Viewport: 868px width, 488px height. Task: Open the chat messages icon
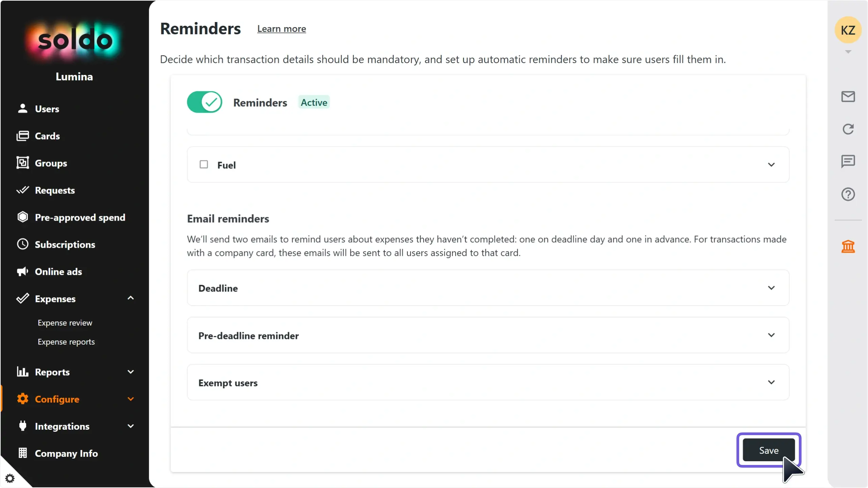pos(848,161)
